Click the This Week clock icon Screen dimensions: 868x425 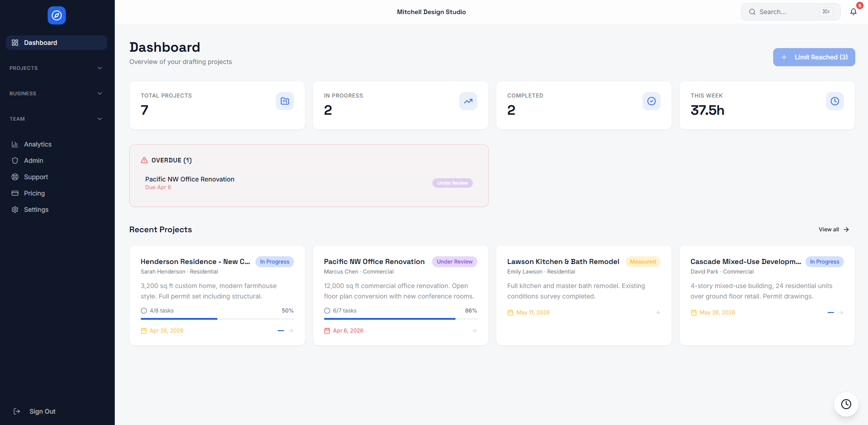coord(834,101)
